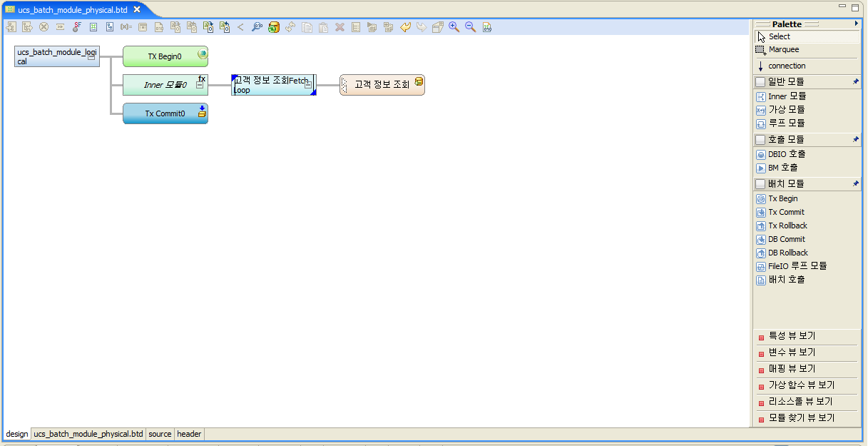Image resolution: width=868 pixels, height=446 pixels.
Task: Click the zoom in toolbar icon
Action: coord(454,26)
